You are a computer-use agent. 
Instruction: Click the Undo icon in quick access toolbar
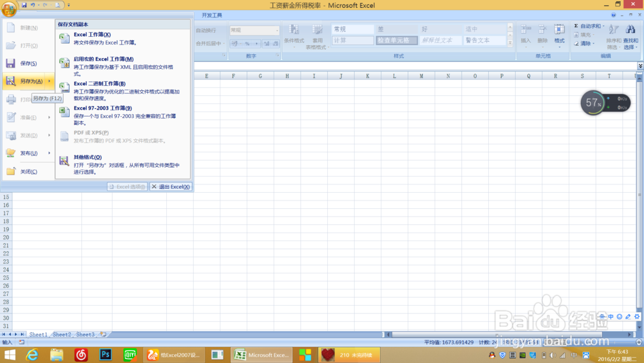[33, 5]
